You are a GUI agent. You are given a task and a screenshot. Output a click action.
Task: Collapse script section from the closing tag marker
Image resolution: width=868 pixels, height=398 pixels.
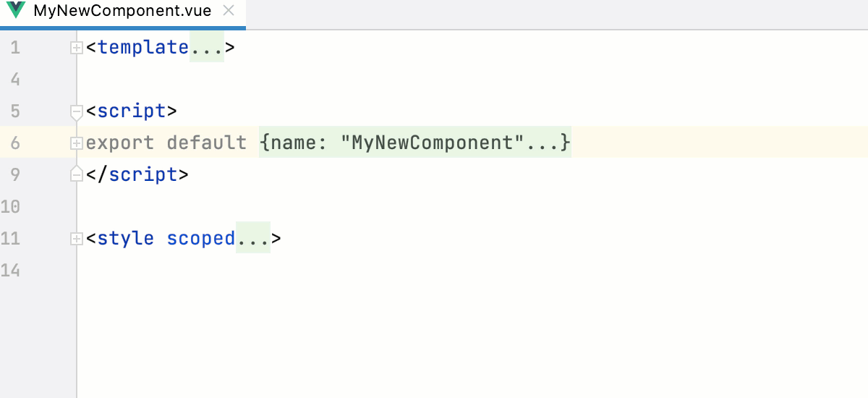pyautogui.click(x=76, y=174)
